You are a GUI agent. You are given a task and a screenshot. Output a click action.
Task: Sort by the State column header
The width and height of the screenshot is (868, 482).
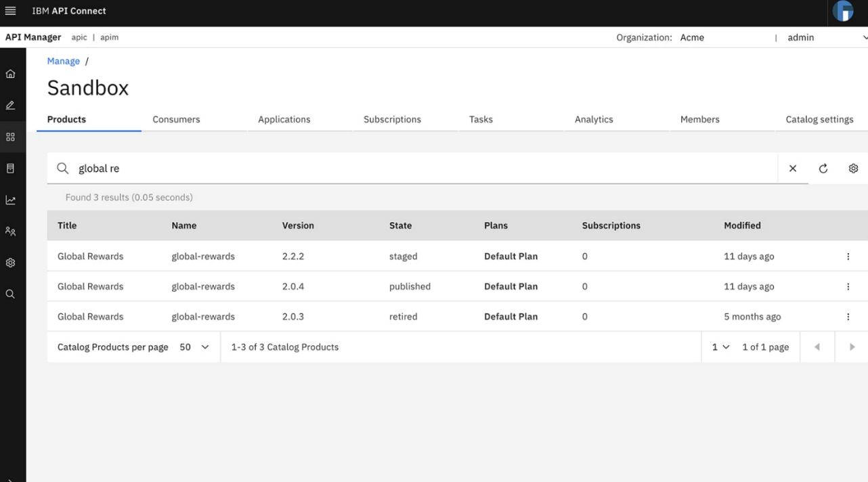pyautogui.click(x=400, y=225)
